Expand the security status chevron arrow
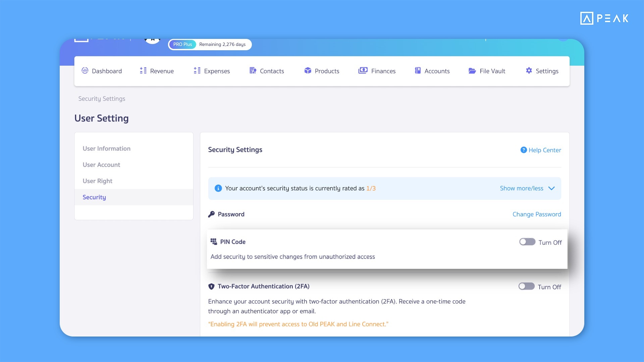This screenshot has width=644, height=362. point(551,188)
